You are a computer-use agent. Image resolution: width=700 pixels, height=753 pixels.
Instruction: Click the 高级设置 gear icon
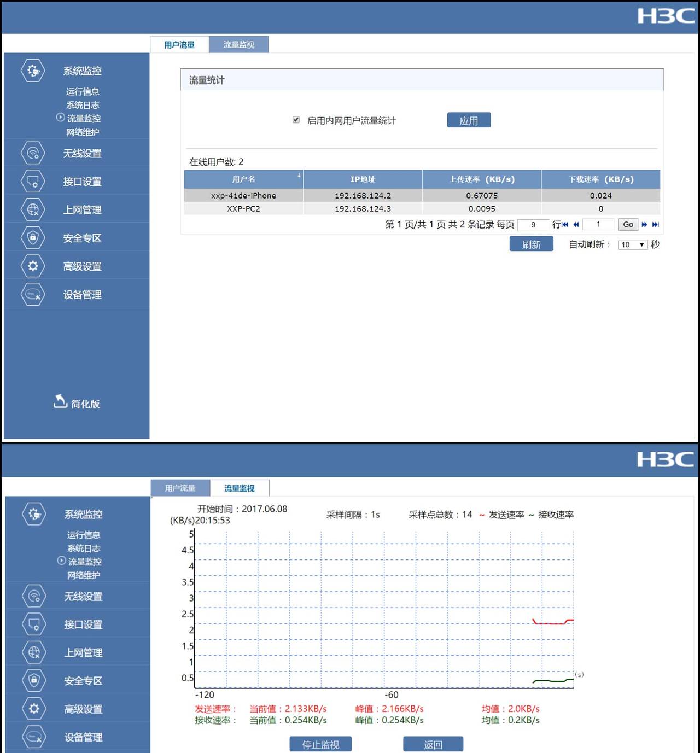click(32, 266)
